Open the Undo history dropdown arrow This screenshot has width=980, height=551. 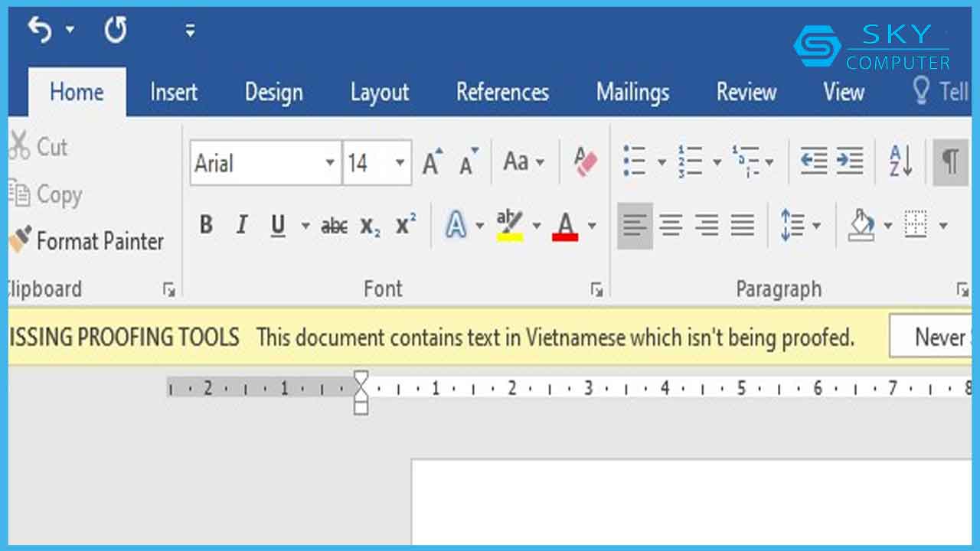click(70, 30)
